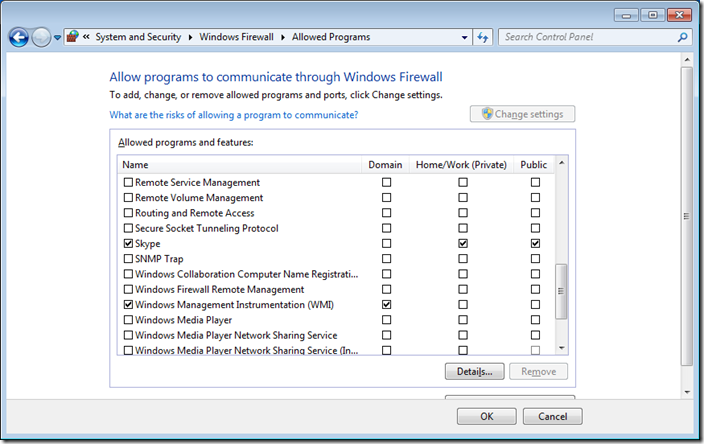704x444 pixels.
Task: Toggle WMI Domain checkbox
Action: (386, 305)
